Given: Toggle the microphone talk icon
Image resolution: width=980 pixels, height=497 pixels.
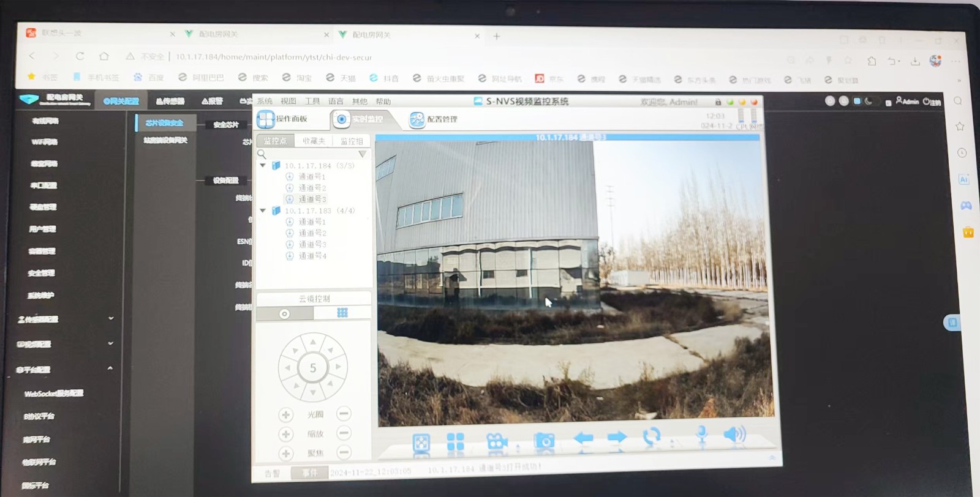Looking at the screenshot, I should (x=702, y=435).
